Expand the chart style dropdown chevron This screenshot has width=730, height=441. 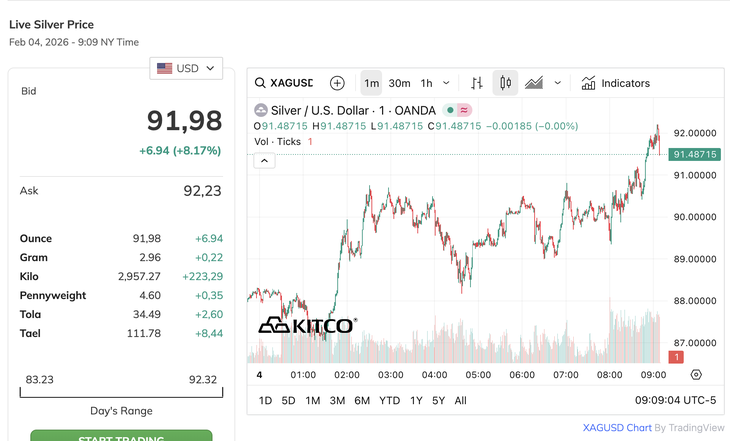click(x=558, y=83)
